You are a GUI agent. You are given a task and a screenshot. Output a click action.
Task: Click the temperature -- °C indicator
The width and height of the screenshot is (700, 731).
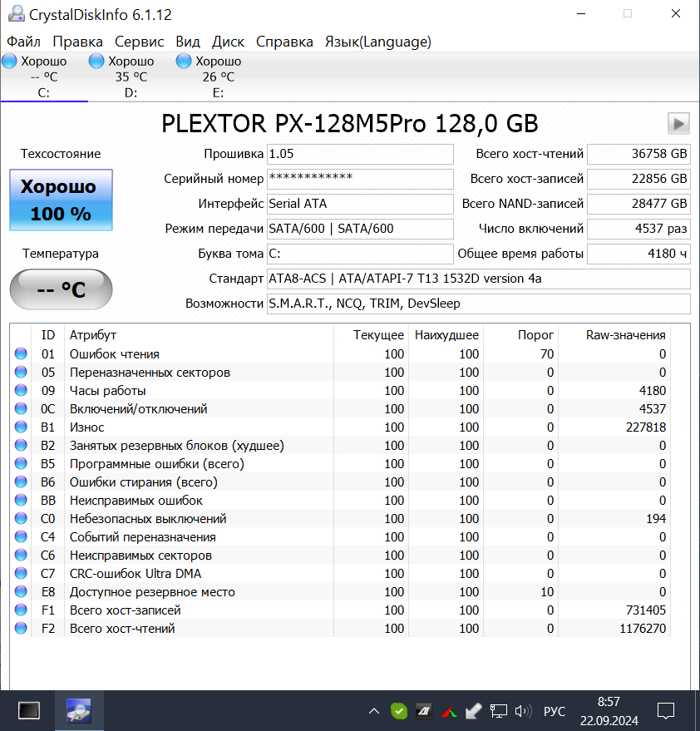click(61, 289)
